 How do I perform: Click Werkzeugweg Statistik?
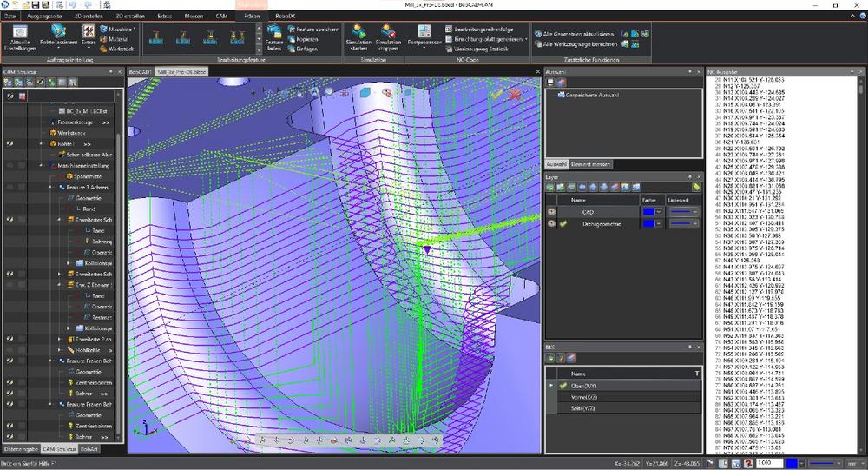tap(480, 50)
